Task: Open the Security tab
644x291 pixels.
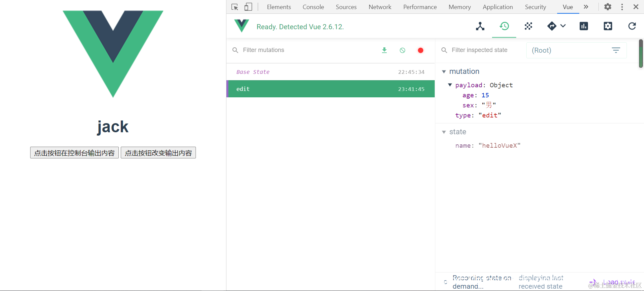Action: click(535, 7)
